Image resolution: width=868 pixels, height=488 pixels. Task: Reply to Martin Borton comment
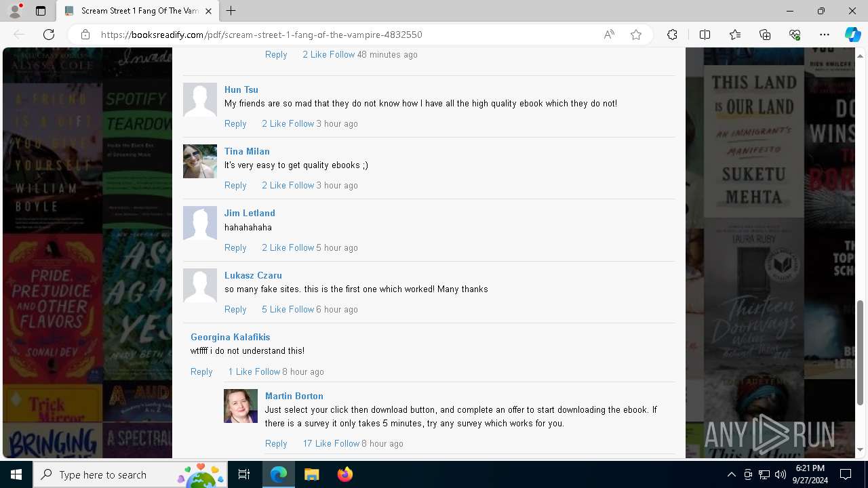(276, 443)
